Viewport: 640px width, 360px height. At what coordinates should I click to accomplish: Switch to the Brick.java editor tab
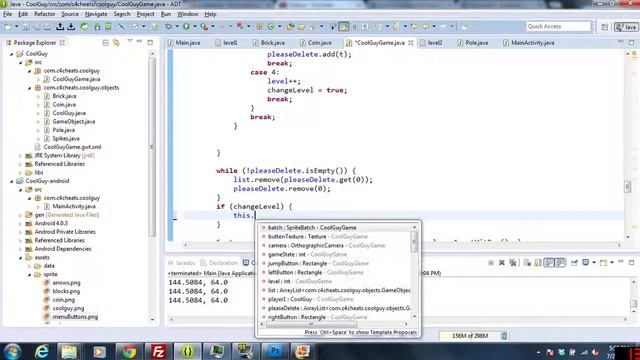pos(269,42)
